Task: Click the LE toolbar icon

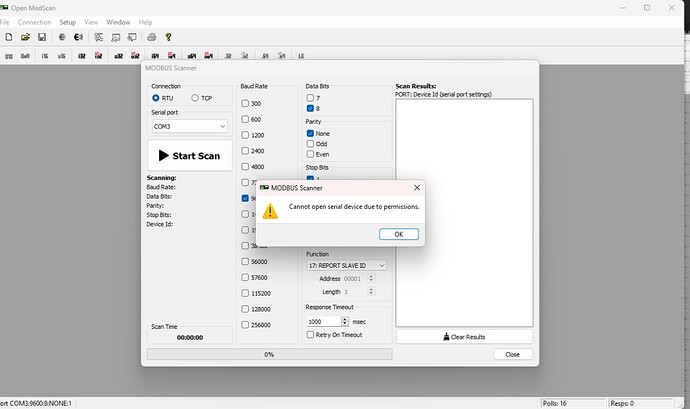Action: click(272, 56)
